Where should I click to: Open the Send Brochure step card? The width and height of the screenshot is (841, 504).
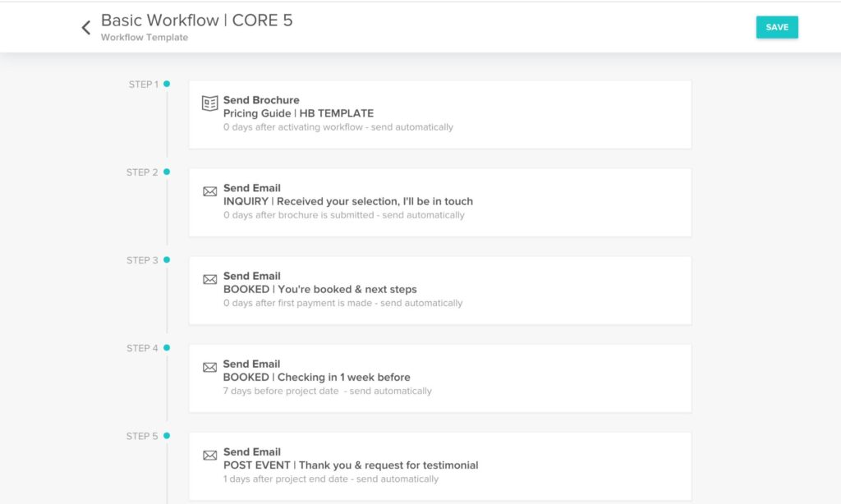point(441,114)
